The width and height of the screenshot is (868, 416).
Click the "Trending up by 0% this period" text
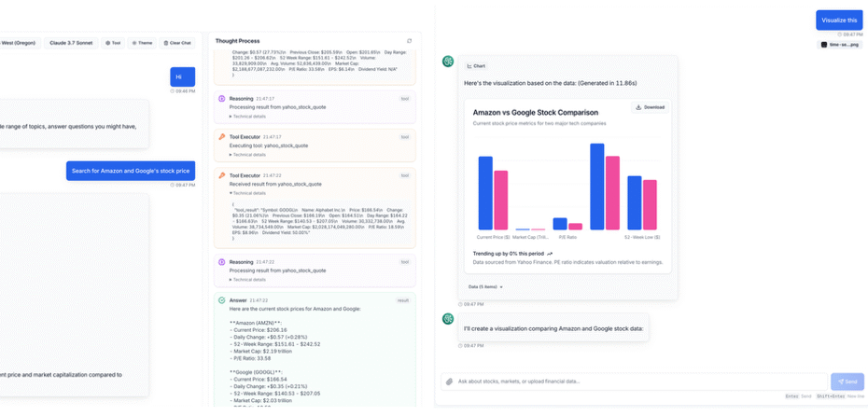pyautogui.click(x=508, y=254)
